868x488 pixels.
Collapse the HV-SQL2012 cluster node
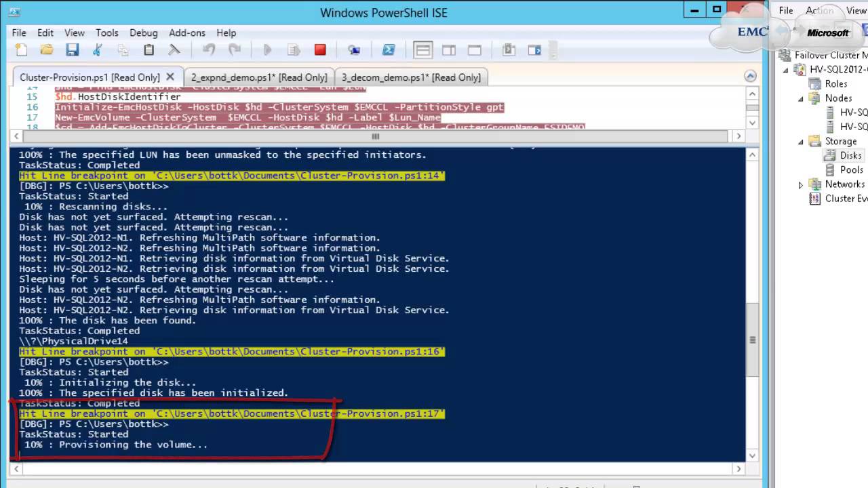pyautogui.click(x=785, y=69)
